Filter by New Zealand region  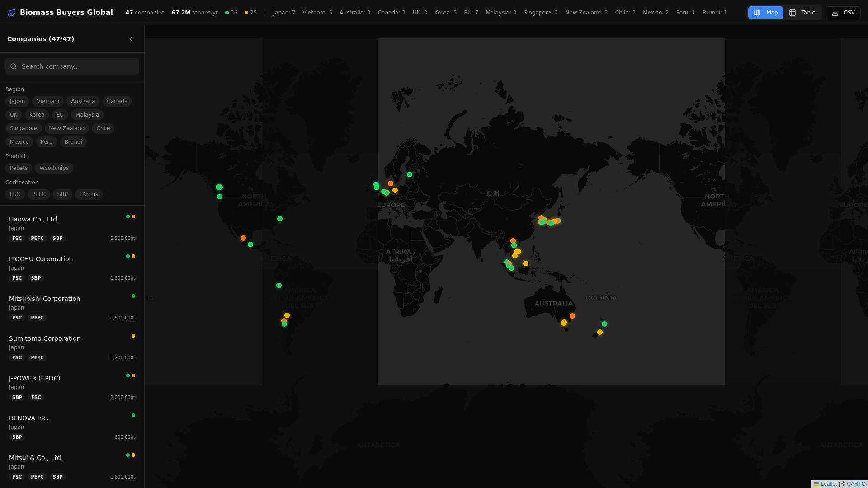(x=67, y=128)
